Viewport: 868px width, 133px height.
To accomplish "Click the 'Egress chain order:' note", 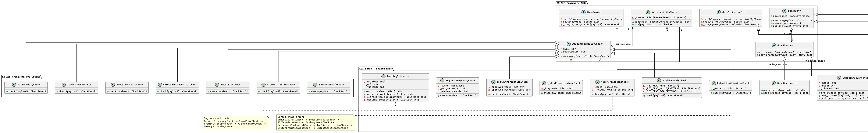I will click(316, 123).
